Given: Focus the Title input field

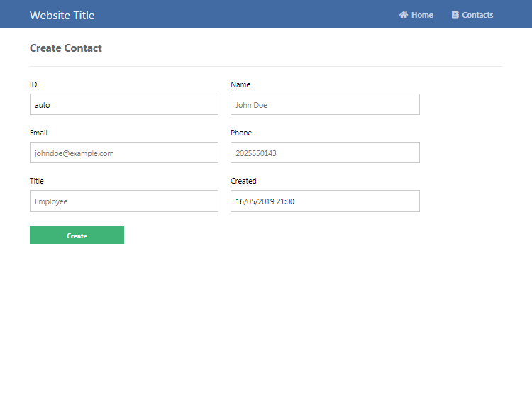Looking at the screenshot, I should pos(124,201).
